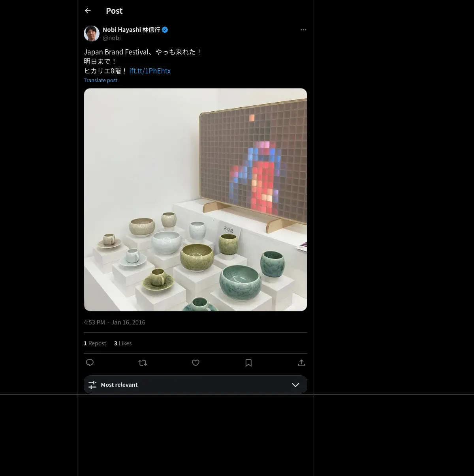Bookmark this post
474x476 pixels.
[248, 363]
